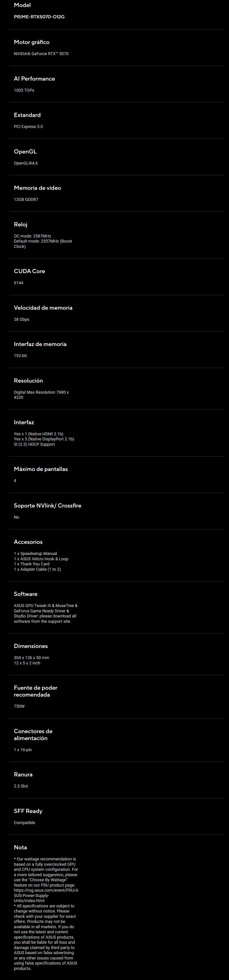229x980 pixels.
Task: Click the Native DisplayPort 2.1b line
Action: pyautogui.click(x=44, y=439)
